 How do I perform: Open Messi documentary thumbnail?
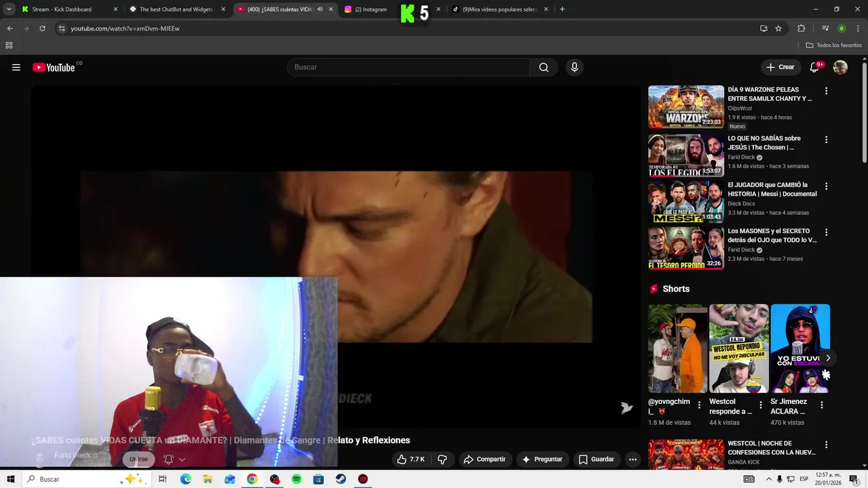coord(686,201)
